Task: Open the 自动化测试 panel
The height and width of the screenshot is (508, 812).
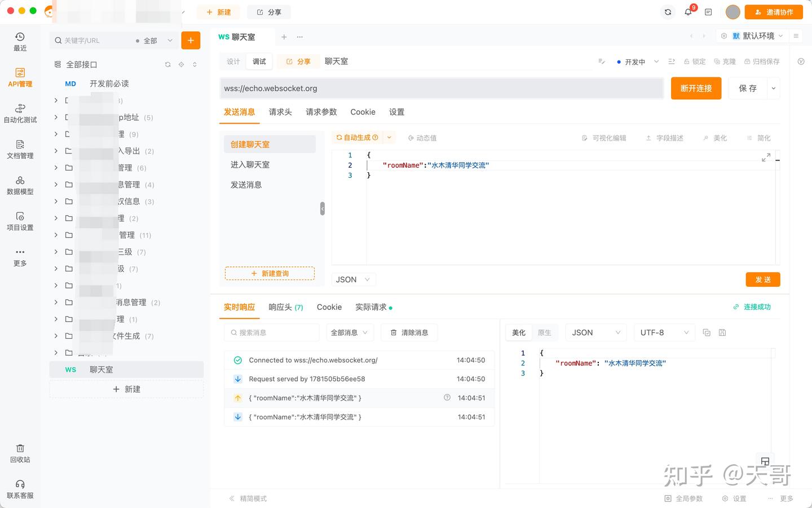Action: (x=20, y=113)
